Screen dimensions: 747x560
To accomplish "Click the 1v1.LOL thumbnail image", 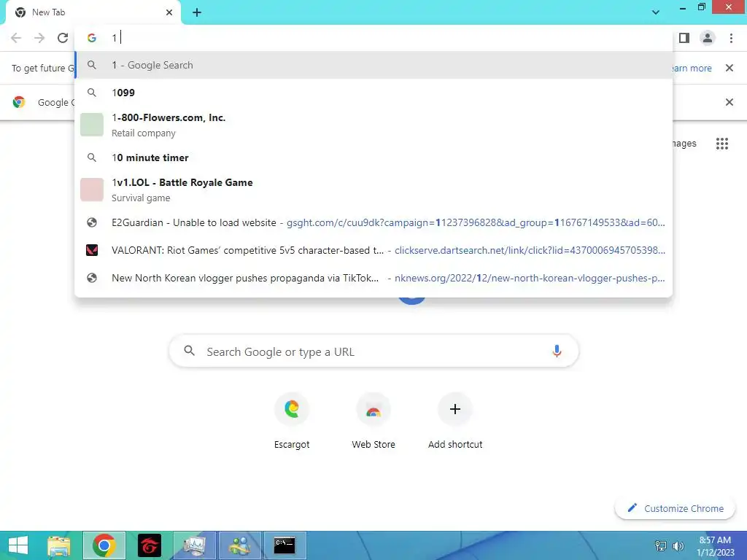I will point(91,190).
